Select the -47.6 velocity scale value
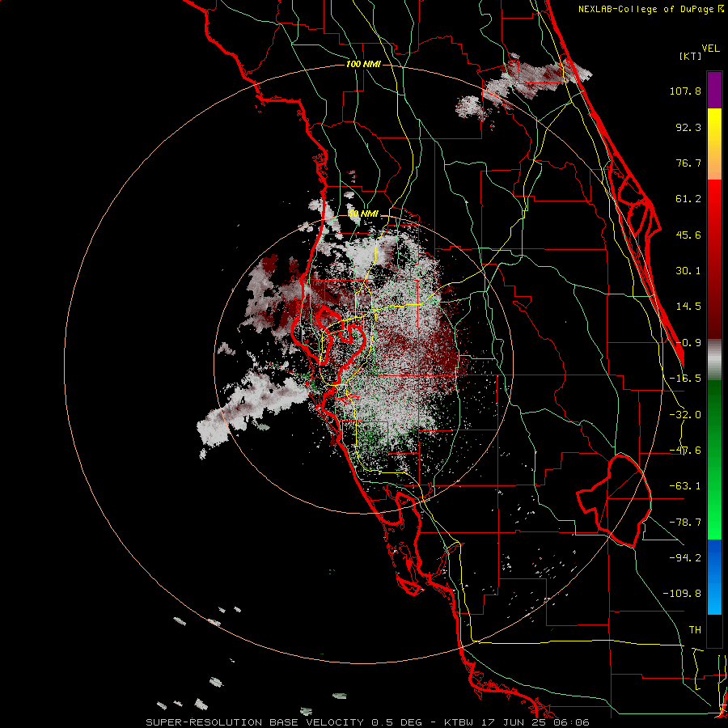728x728 pixels. (685, 451)
